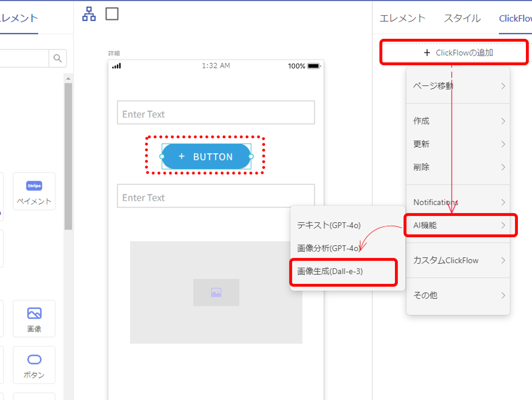This screenshot has width=532, height=400.
Task: Click chevron beside その他
Action: click(503, 295)
